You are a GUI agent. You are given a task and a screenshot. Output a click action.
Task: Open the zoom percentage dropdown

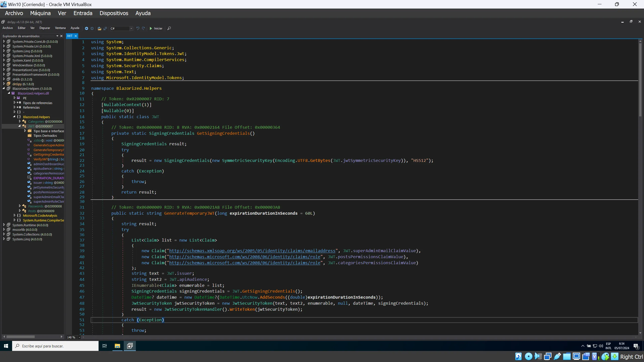[x=79, y=337]
